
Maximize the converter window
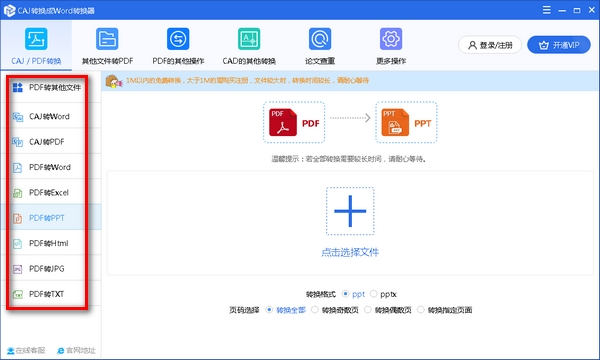pos(577,10)
